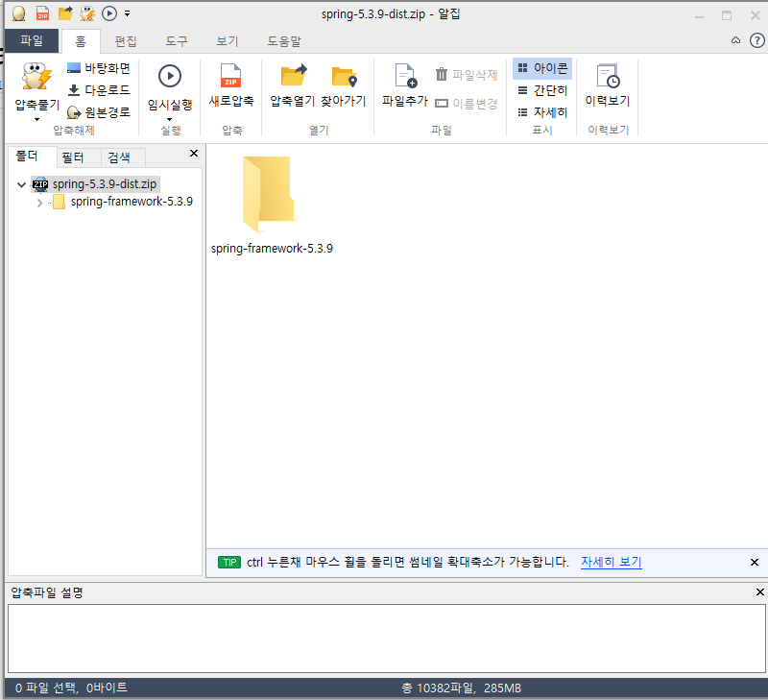Click the 이름변경 rename button
The width and height of the screenshot is (768, 700).
pos(467,104)
